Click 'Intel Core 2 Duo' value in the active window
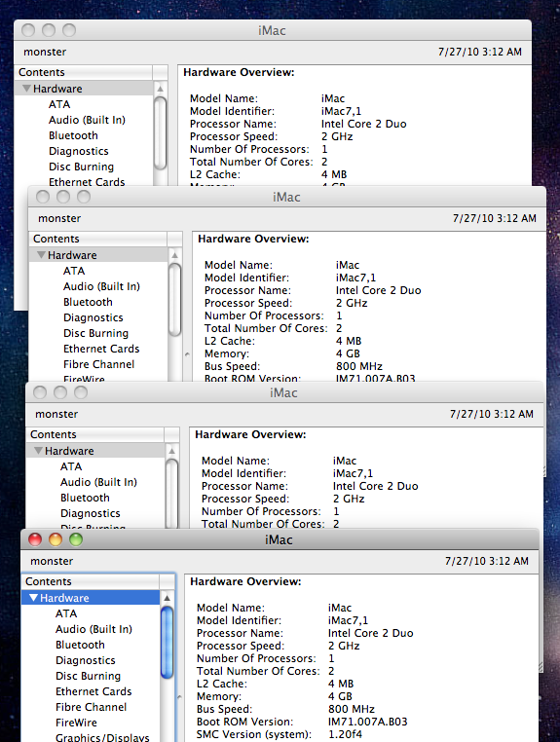 371,633
